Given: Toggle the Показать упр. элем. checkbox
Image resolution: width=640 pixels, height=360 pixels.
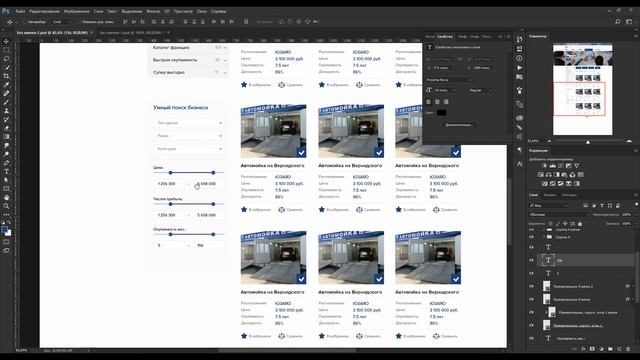Looking at the screenshot, I should pos(79,22).
